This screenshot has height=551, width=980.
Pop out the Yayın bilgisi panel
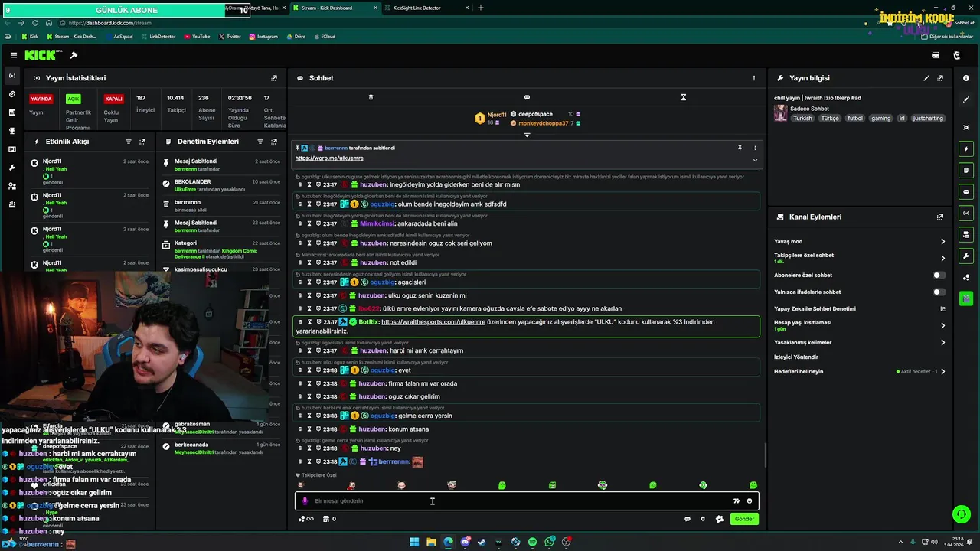click(x=940, y=78)
